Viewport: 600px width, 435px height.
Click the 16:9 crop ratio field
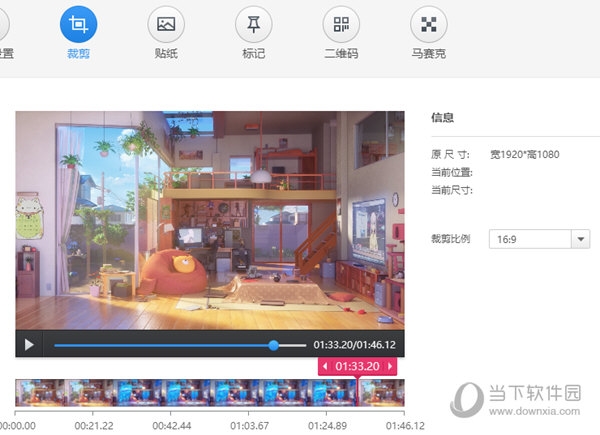point(530,239)
